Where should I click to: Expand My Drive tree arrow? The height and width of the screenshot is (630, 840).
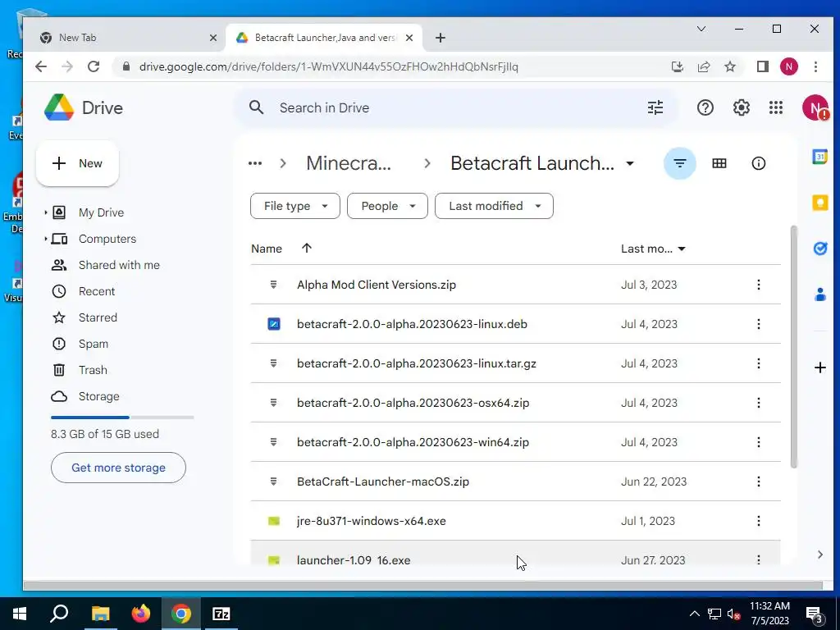46,212
